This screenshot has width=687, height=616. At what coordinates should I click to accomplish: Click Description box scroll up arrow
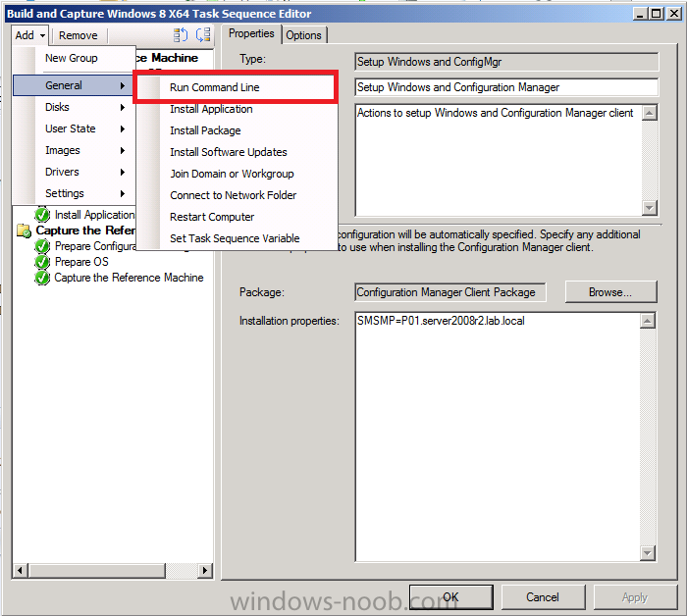point(650,113)
